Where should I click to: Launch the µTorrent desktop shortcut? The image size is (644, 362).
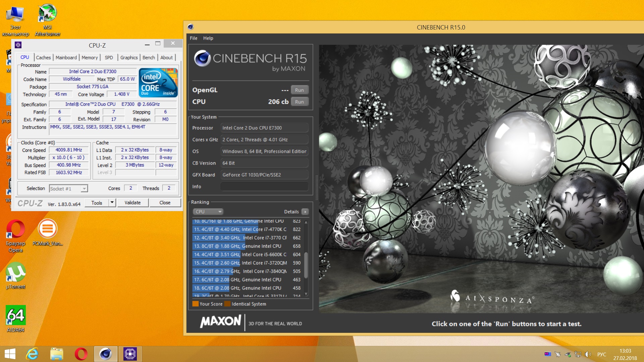tap(15, 276)
